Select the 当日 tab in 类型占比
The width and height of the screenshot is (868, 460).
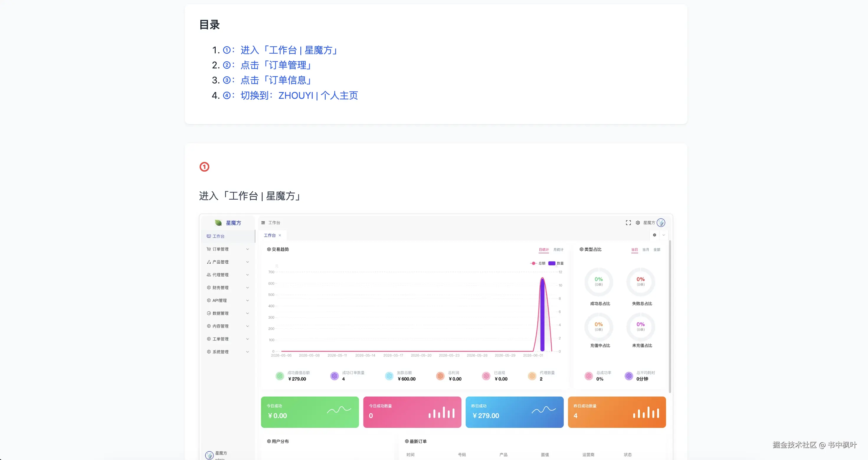tap(635, 249)
